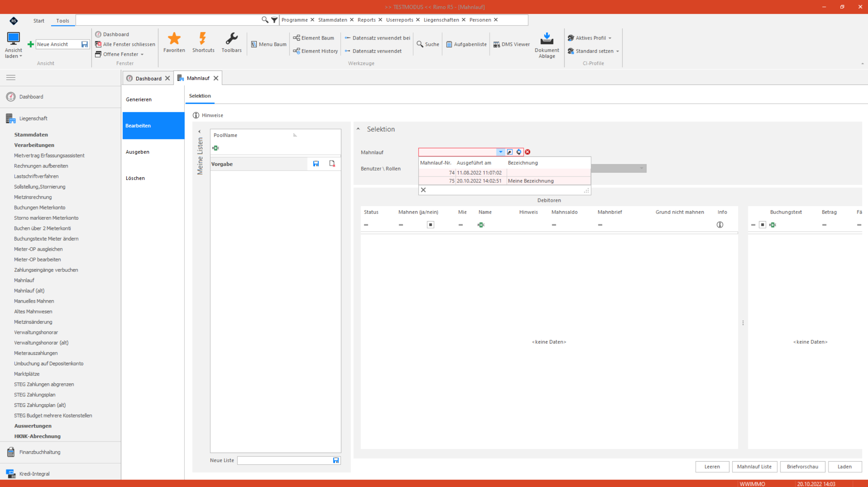Screen dimensions: 868x487
Task: Expand the Aktives Profil dropdown
Action: point(610,38)
